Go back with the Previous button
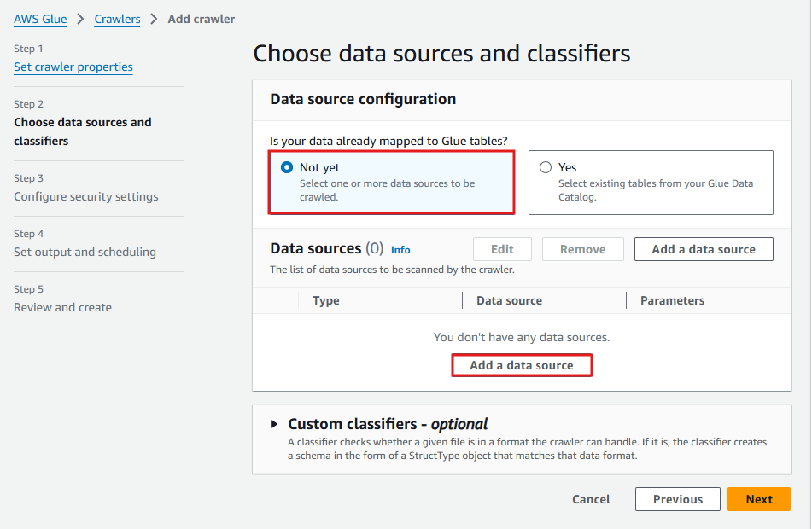 point(677,499)
